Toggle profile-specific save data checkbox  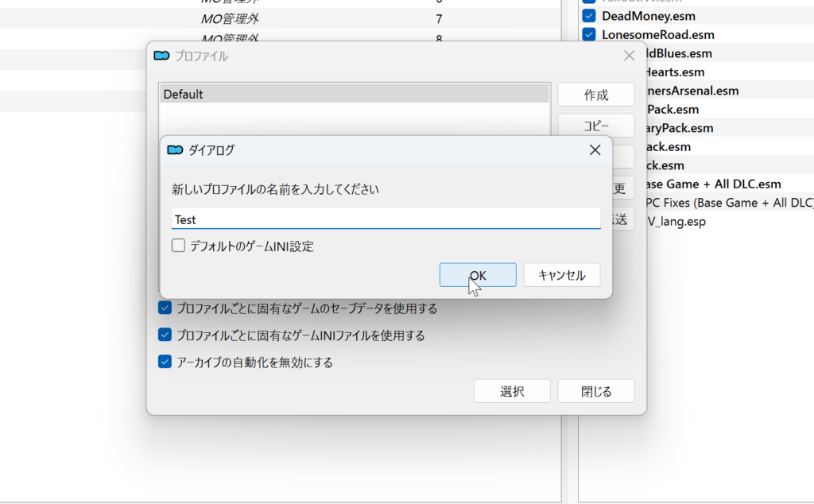click(165, 308)
